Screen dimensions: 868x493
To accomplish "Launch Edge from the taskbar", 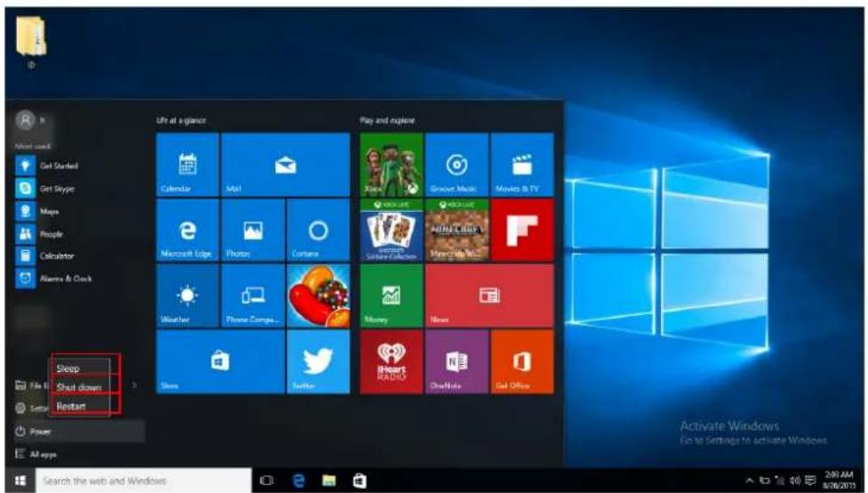I will (x=298, y=481).
